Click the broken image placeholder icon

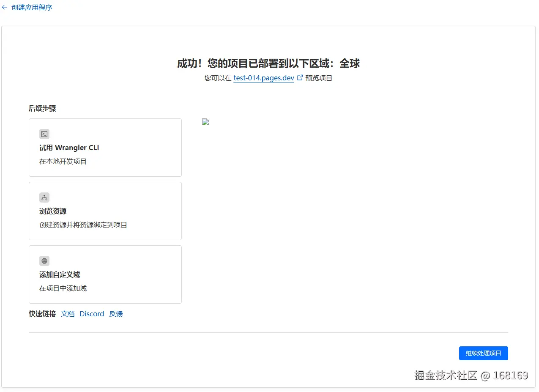point(205,122)
